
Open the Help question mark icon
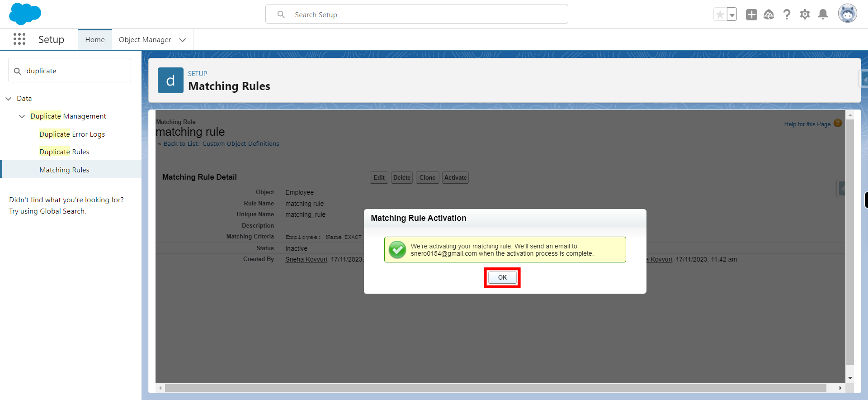(x=787, y=14)
